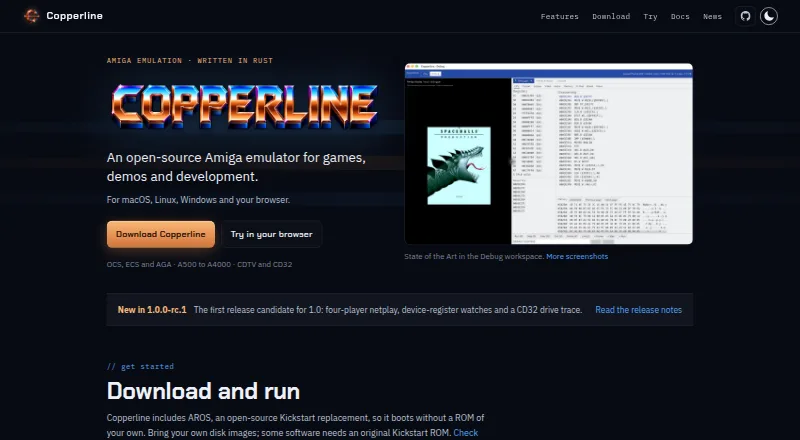The image size is (800, 440).
Task: Click the 'State of the Art in the Debug workspace.' caption
Action: (x=474, y=256)
